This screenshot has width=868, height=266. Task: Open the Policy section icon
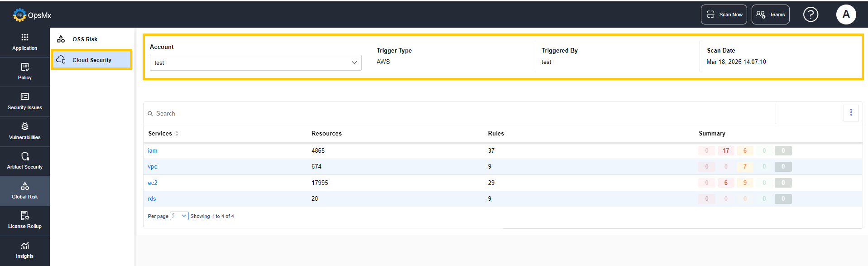[x=25, y=67]
